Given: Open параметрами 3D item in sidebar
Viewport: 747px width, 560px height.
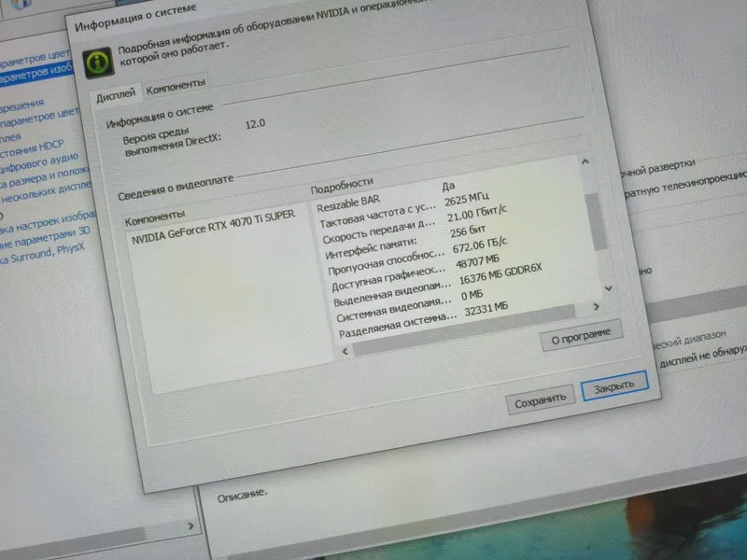Looking at the screenshot, I should tap(46, 238).
